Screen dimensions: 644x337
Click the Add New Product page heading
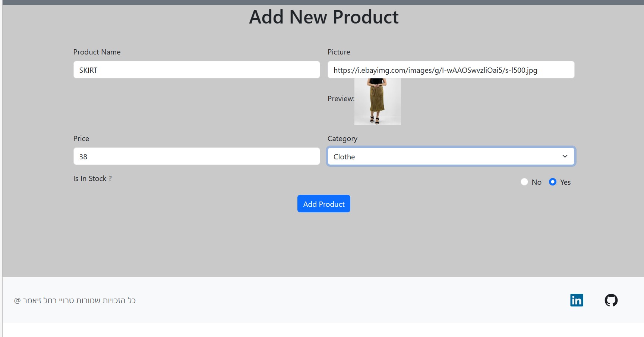[x=323, y=17]
